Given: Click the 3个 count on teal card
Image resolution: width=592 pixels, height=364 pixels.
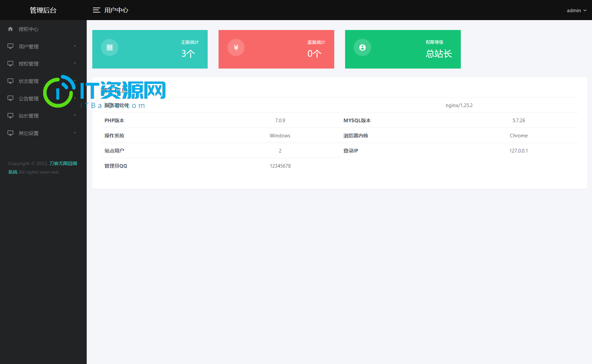Looking at the screenshot, I should (188, 53).
